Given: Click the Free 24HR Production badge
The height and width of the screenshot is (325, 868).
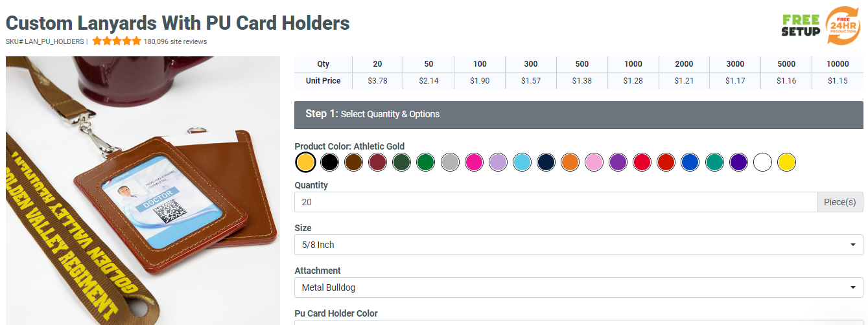Looking at the screenshot, I should 843,26.
